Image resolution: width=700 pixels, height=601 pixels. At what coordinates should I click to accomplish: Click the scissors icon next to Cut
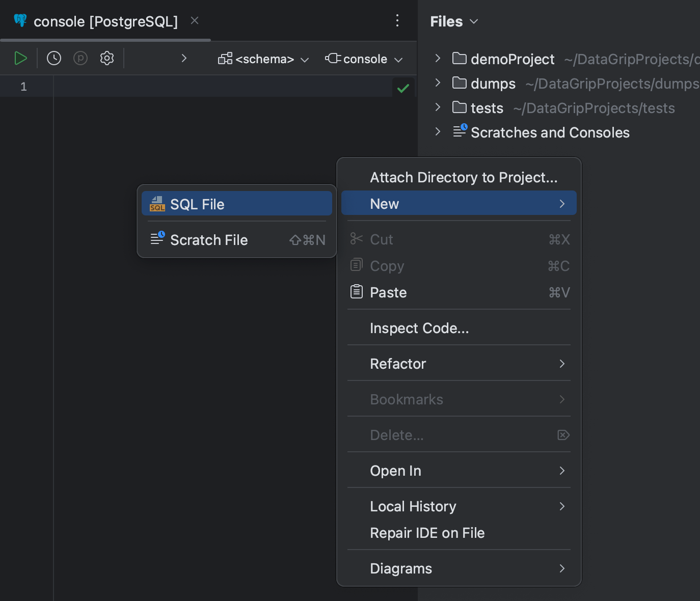(357, 239)
